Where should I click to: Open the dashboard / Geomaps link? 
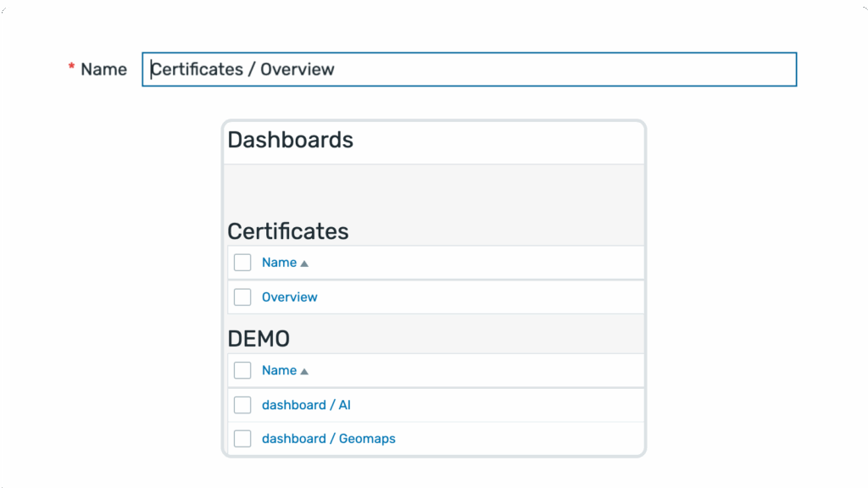click(x=328, y=439)
